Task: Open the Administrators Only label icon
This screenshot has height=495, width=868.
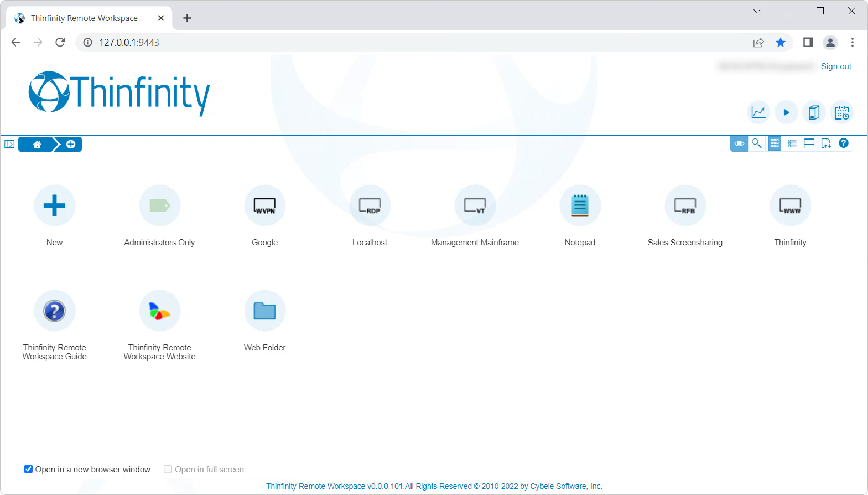Action: click(159, 205)
